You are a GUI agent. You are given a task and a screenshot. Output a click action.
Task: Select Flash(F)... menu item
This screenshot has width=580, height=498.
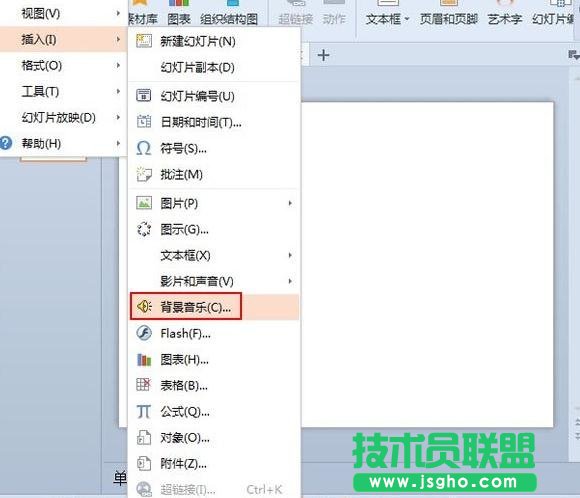(214, 333)
